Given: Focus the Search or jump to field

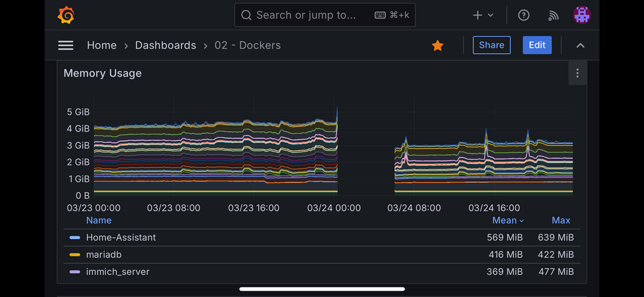Looking at the screenshot, I should pos(325,15).
